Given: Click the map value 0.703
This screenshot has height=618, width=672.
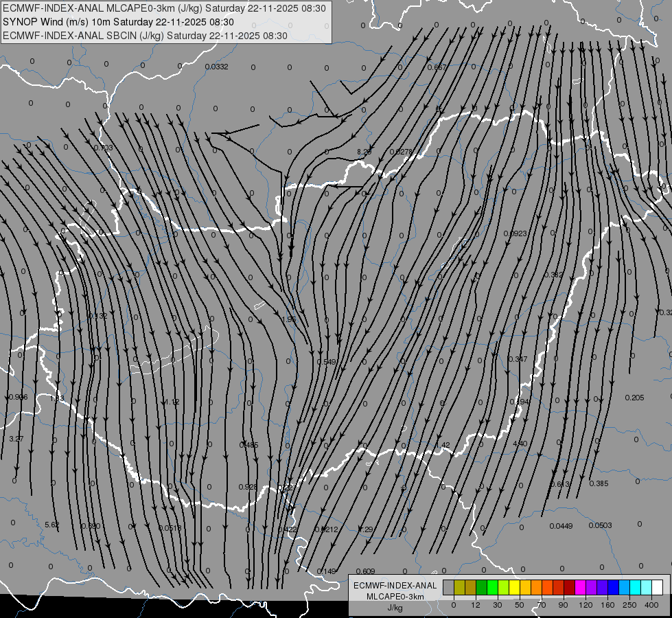Looking at the screenshot, I should point(103,148).
